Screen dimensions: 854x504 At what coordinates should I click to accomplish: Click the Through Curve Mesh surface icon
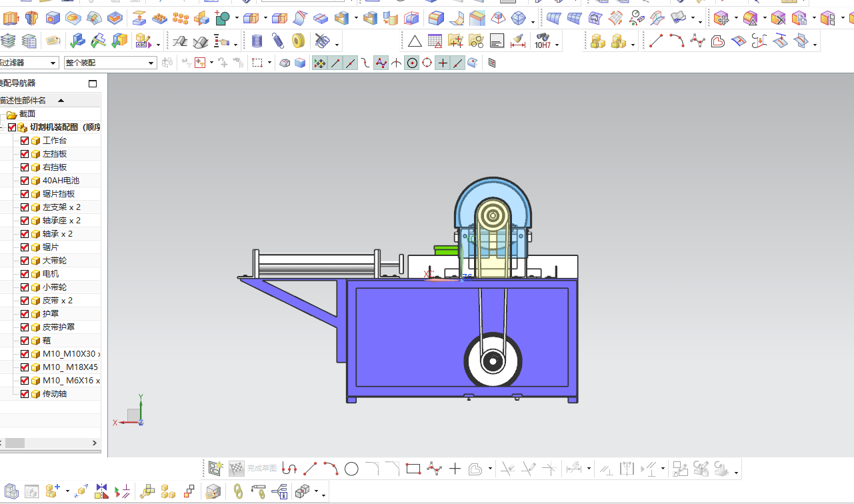(x=574, y=18)
